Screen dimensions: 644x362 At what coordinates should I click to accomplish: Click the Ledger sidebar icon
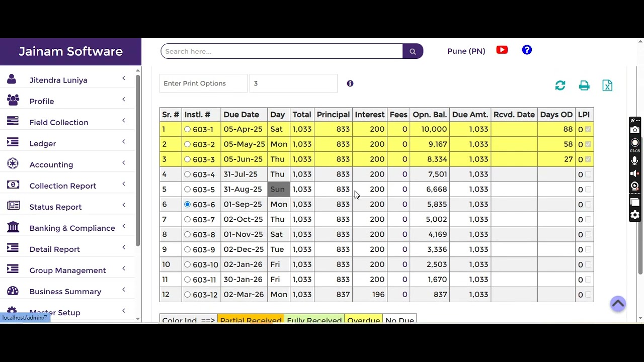pos(13,142)
